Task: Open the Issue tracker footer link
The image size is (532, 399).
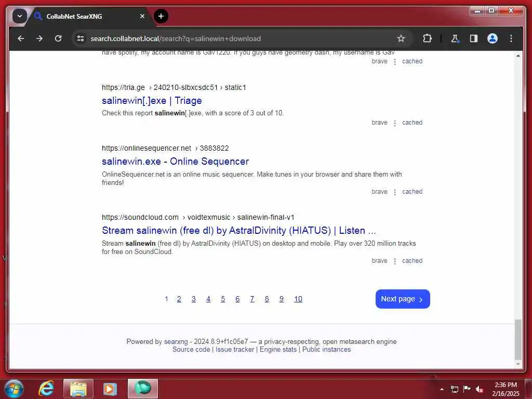Action: pos(235,350)
